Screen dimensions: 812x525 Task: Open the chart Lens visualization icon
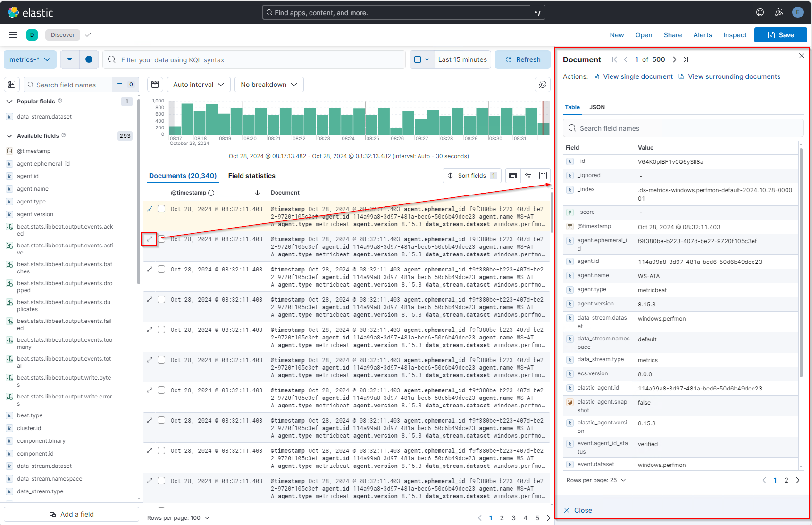[x=543, y=85]
